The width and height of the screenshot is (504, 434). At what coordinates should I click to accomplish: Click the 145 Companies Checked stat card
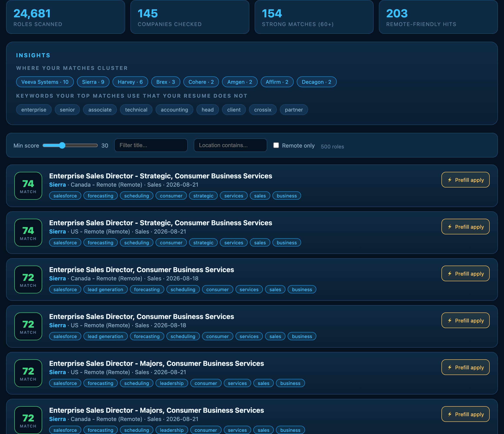click(190, 17)
